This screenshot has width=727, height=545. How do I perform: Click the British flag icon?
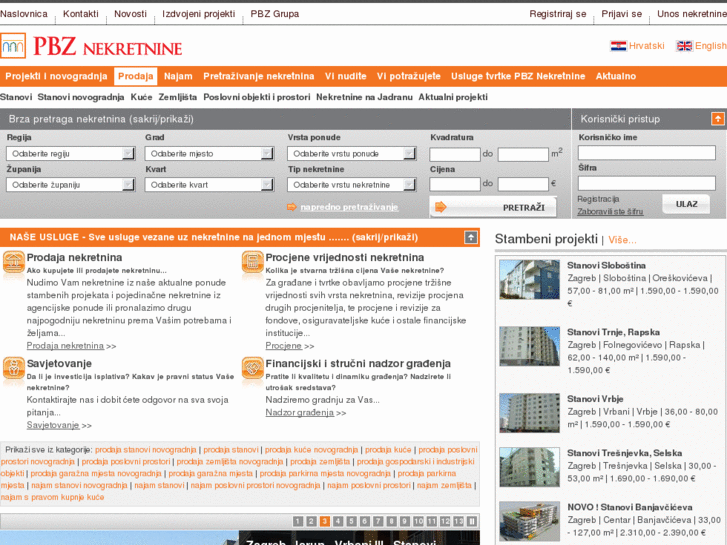[684, 46]
